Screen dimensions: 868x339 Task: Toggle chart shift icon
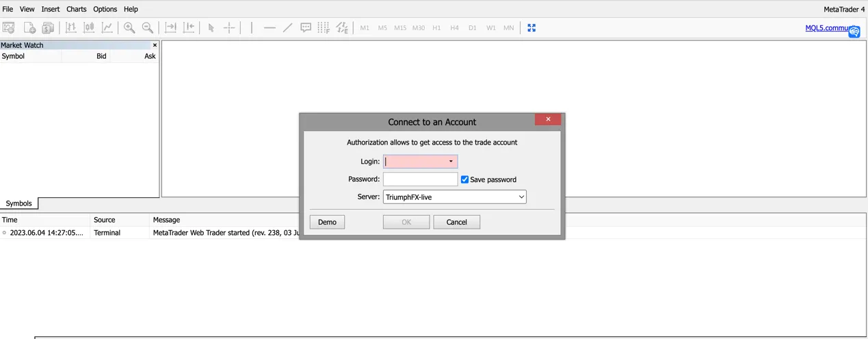[189, 28]
